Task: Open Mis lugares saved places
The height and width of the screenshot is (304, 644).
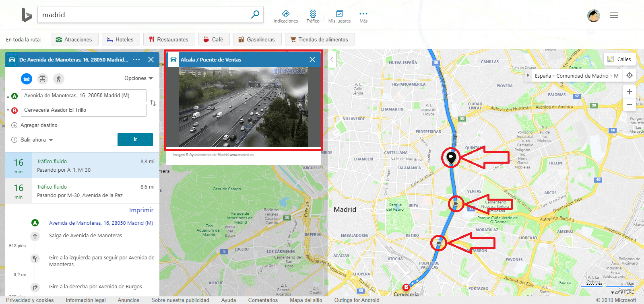Action: [339, 16]
